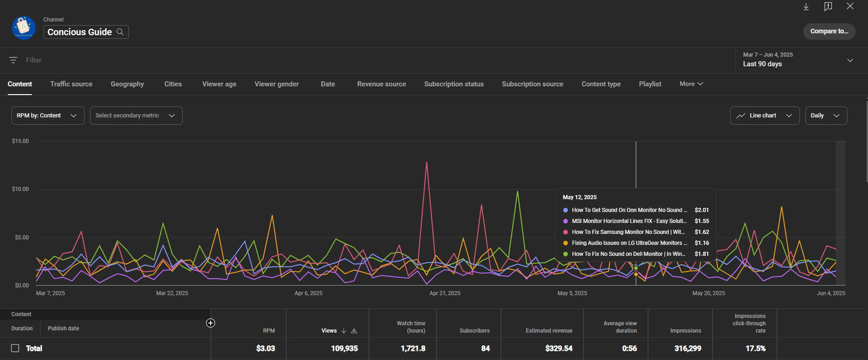Open the send feedback icon
Image resolution: width=868 pixels, height=360 pixels.
click(x=828, y=6)
